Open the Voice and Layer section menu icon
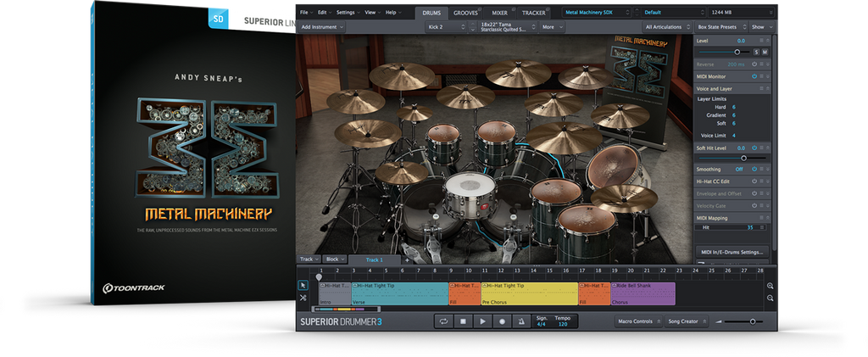 pyautogui.click(x=761, y=88)
